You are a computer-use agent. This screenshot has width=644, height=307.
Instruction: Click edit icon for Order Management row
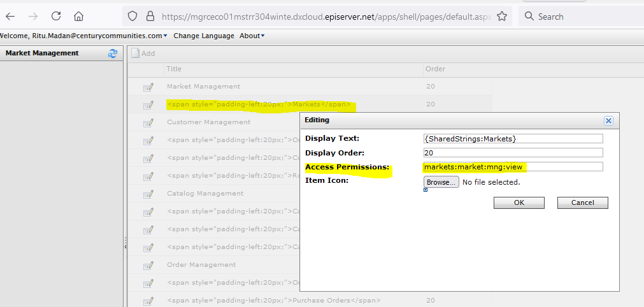click(148, 265)
